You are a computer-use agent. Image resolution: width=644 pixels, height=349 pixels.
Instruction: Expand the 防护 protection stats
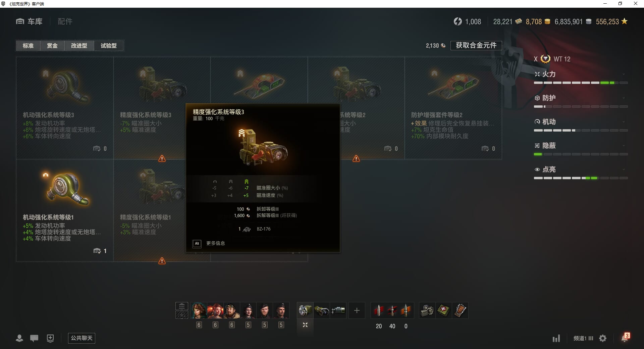581,98
